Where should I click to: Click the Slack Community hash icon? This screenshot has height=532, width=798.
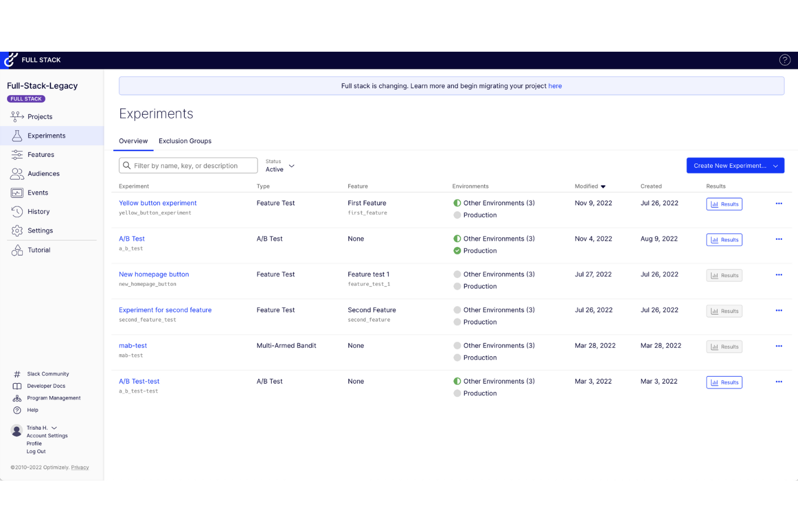(x=17, y=374)
